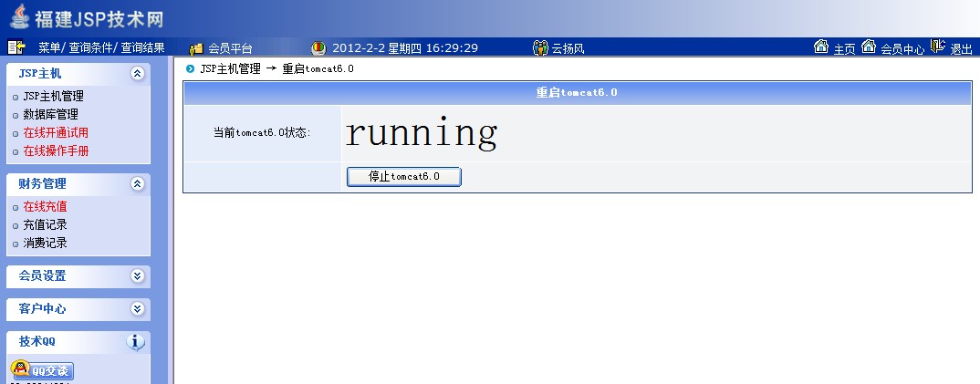
Task: Click the clock icon beside the date
Action: (x=318, y=48)
